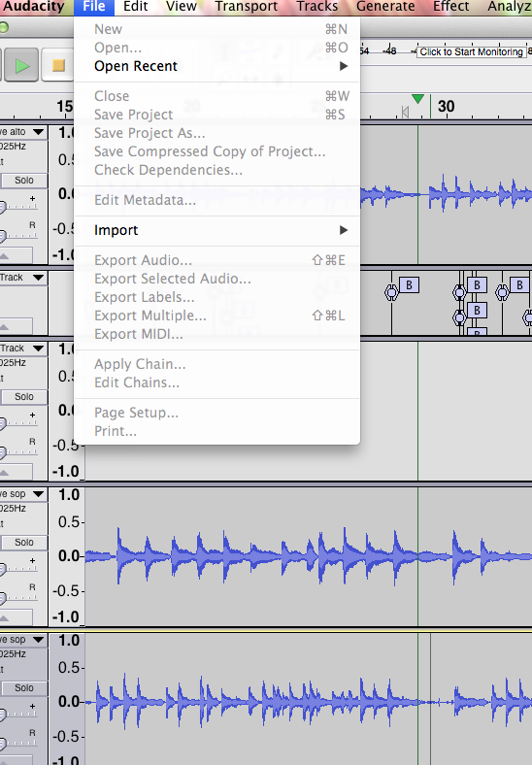Open the Audacity application menu
This screenshot has width=532, height=765.
pos(33,7)
